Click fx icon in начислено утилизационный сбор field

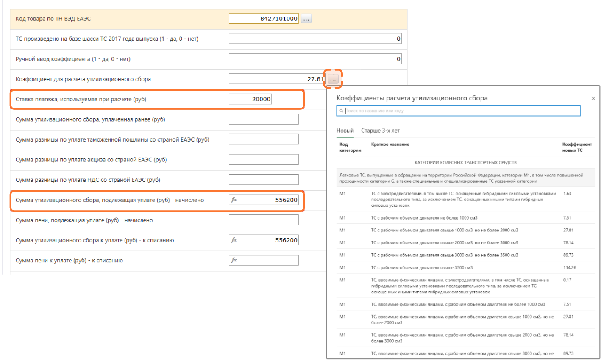pyautogui.click(x=234, y=200)
